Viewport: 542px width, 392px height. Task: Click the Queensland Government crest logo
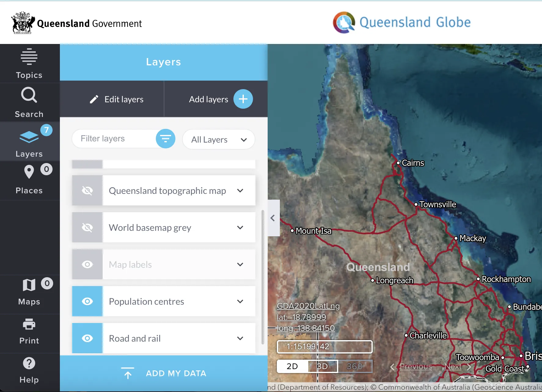(x=23, y=23)
